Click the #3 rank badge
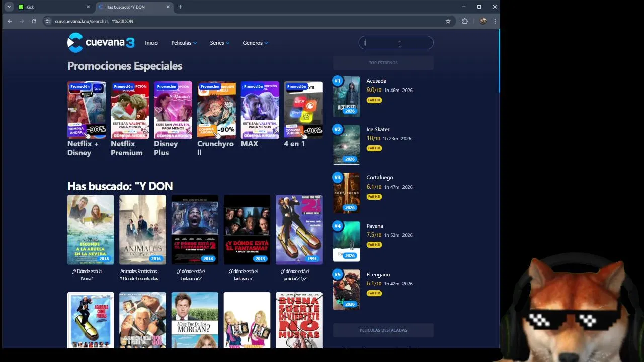 [x=337, y=177]
